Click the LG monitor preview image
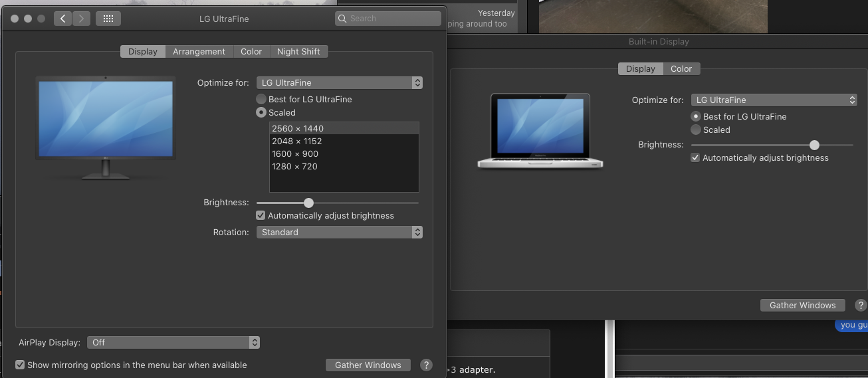The height and width of the screenshot is (378, 868). tap(106, 128)
